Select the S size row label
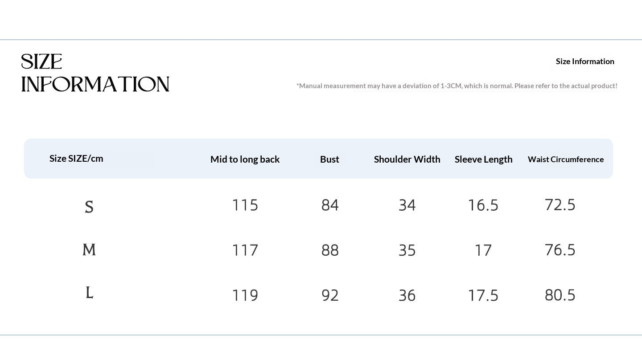Screen dimensions: 642x364 (x=89, y=207)
